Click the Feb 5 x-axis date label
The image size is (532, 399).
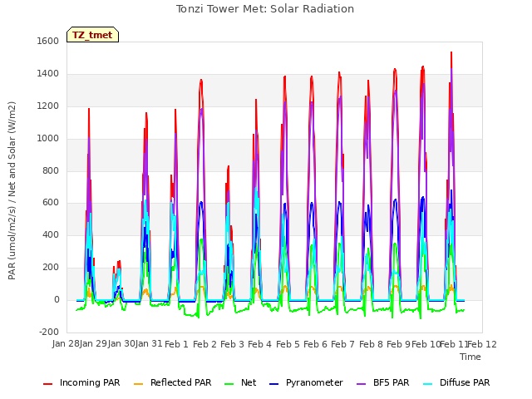pyautogui.click(x=288, y=344)
